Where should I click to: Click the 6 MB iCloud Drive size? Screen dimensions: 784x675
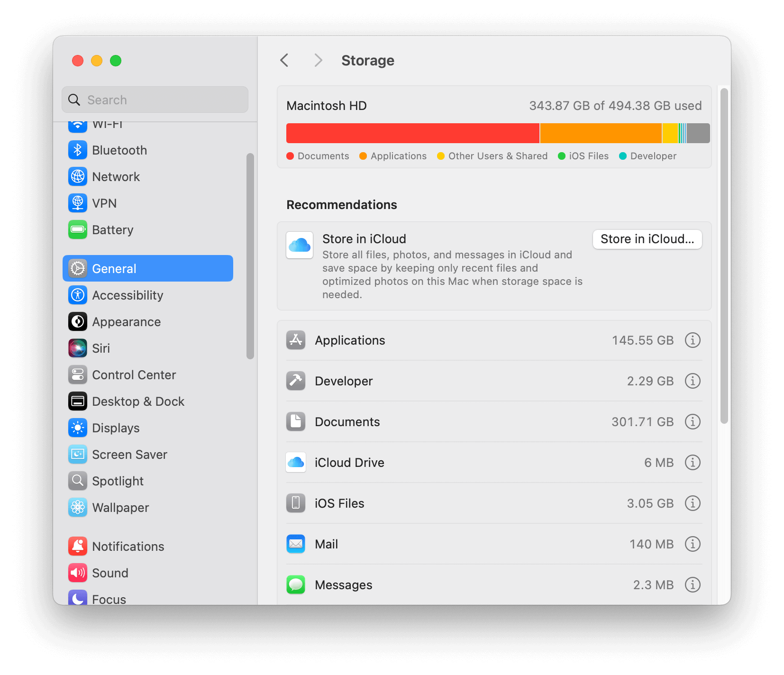click(x=659, y=463)
